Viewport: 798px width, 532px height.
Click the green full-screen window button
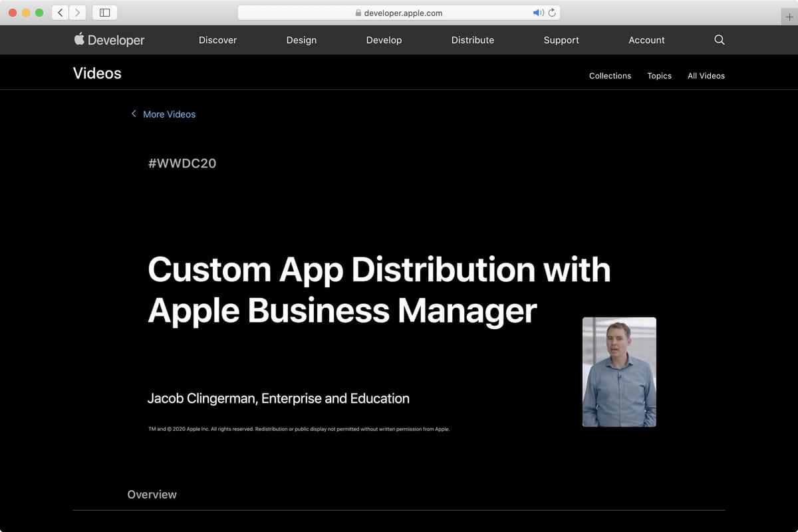tap(39, 13)
